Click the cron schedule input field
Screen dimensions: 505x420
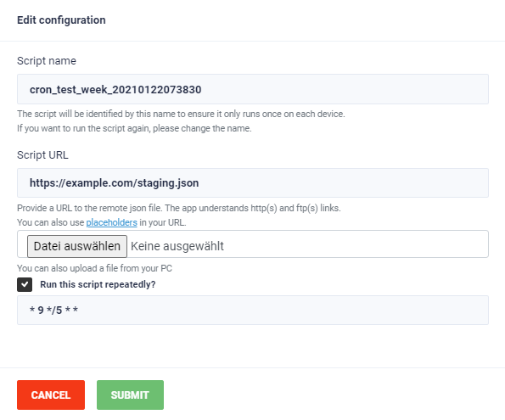pos(253,310)
